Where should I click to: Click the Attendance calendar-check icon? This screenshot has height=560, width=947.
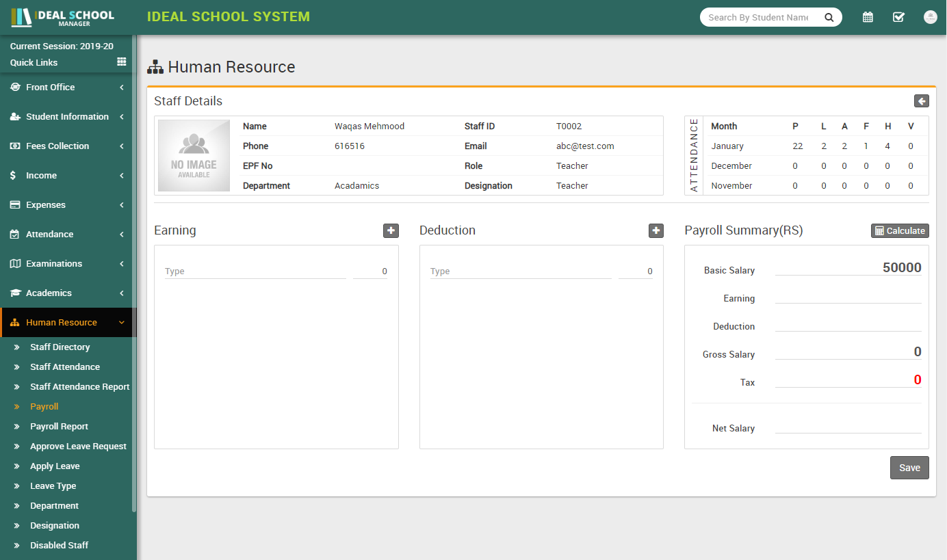tap(15, 235)
